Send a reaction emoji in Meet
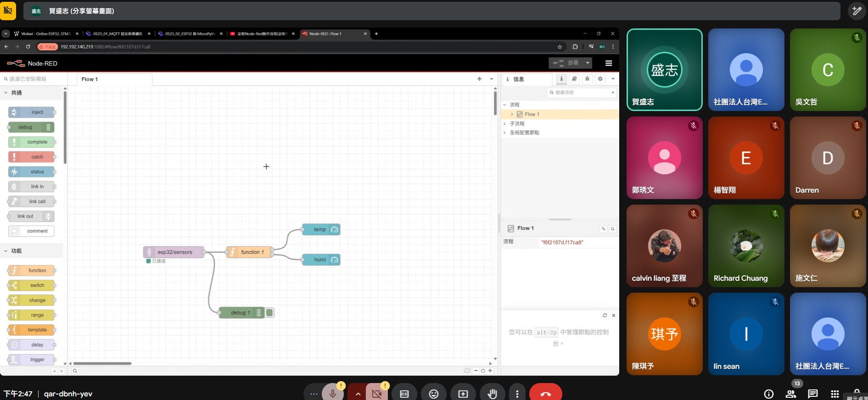Screen dimensions: 868x400 (x=434, y=394)
